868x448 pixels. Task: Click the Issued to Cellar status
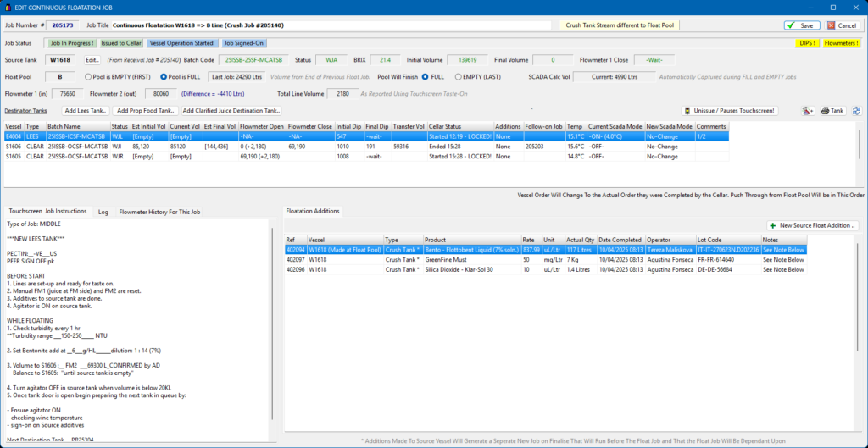(122, 42)
